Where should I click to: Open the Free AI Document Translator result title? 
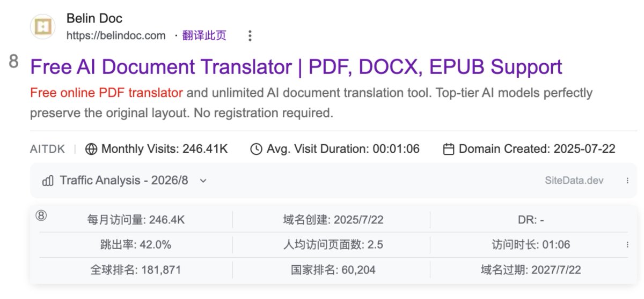[x=296, y=67]
